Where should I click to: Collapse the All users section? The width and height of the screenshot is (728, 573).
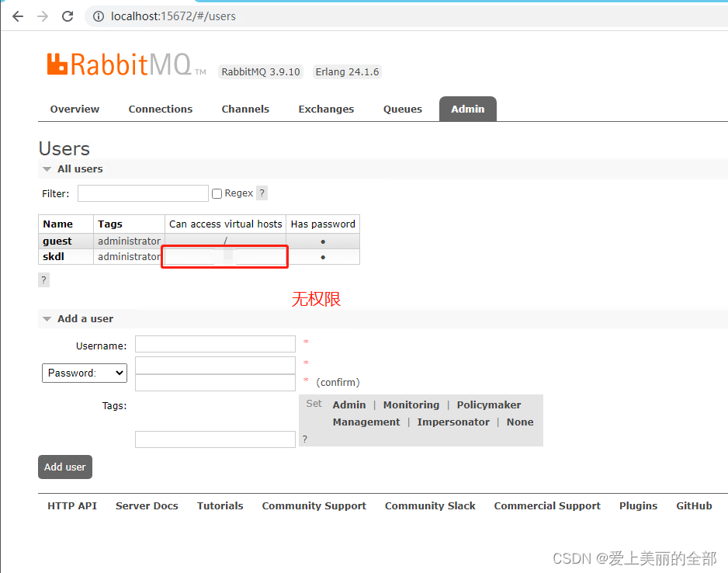[x=47, y=168]
